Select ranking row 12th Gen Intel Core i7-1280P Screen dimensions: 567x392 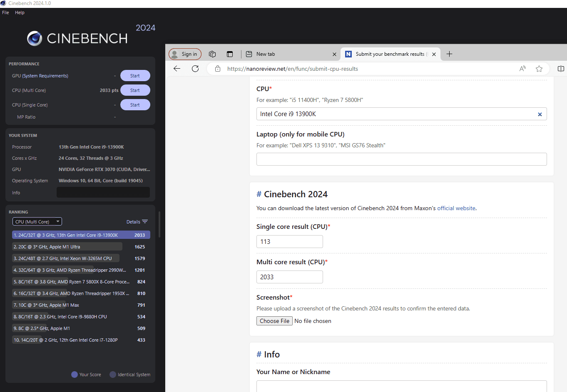[x=81, y=340]
